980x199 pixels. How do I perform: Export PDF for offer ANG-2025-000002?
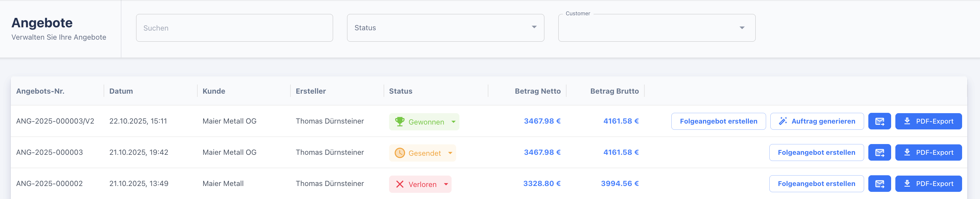click(928, 184)
